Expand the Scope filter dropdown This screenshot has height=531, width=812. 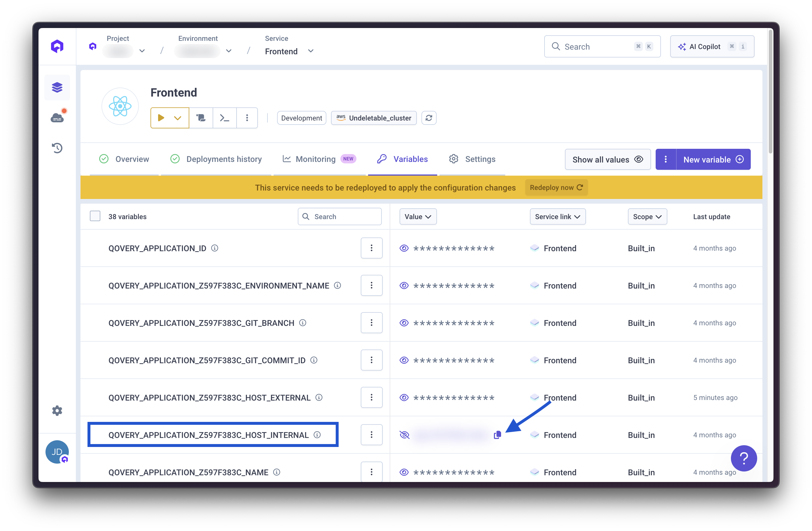pos(647,217)
